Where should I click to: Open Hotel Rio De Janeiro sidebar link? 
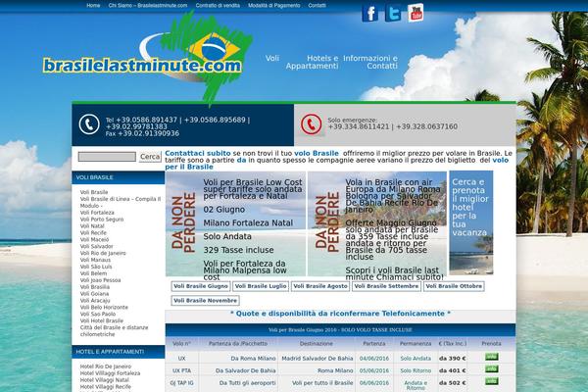pyautogui.click(x=106, y=367)
